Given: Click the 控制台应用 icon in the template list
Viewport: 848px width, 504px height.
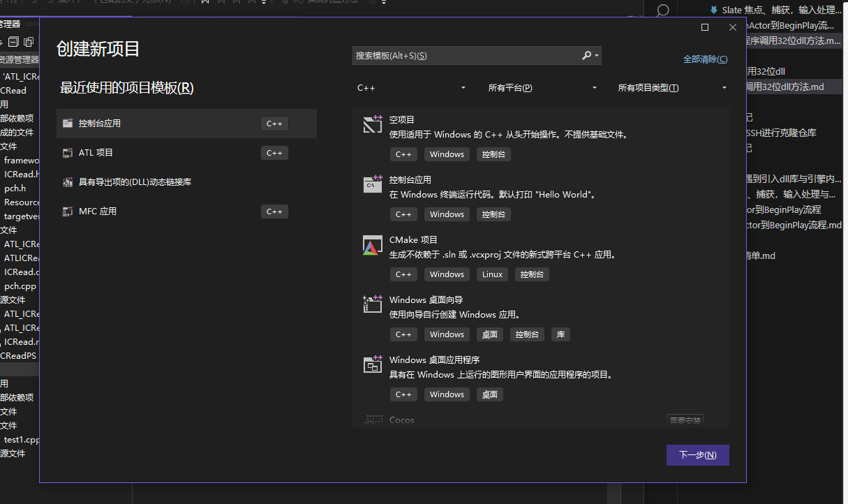Looking at the screenshot, I should pos(373,184).
